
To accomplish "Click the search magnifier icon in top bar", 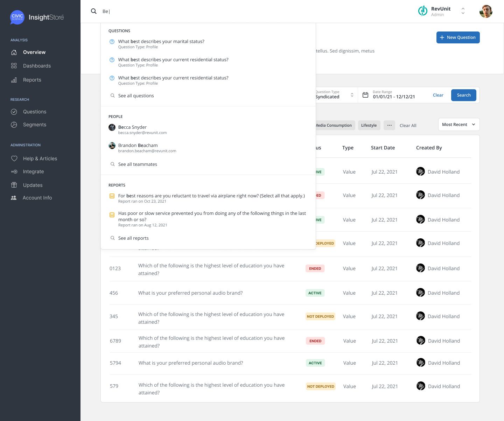I will click(93, 11).
